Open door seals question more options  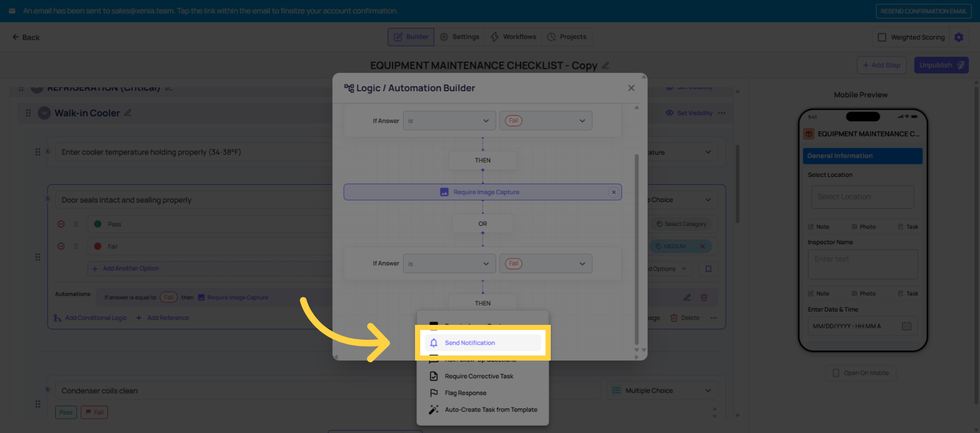click(x=714, y=318)
